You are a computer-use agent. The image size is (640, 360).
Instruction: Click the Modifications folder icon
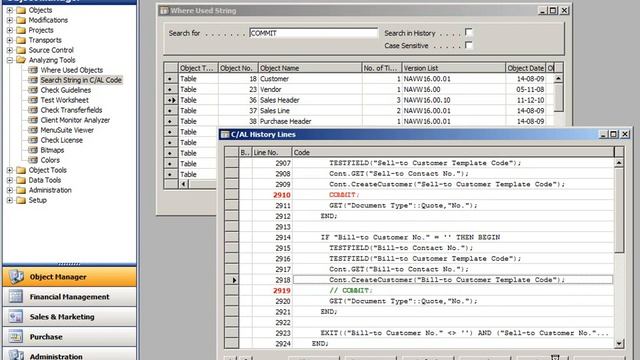coord(21,20)
